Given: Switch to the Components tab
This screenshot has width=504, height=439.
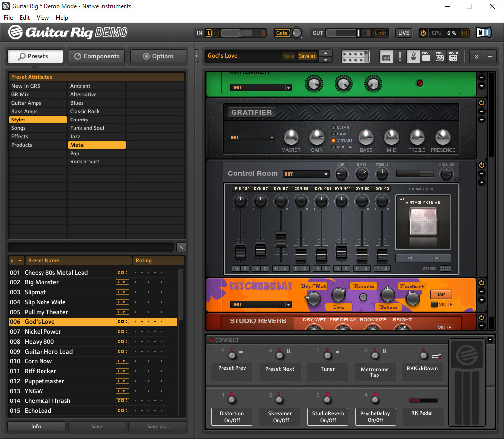Looking at the screenshot, I should [97, 56].
